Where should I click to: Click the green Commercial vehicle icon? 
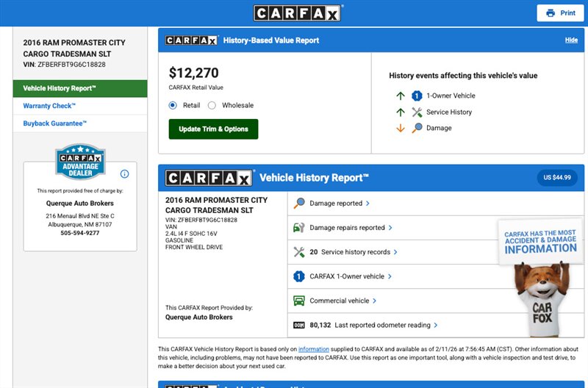[299, 301]
